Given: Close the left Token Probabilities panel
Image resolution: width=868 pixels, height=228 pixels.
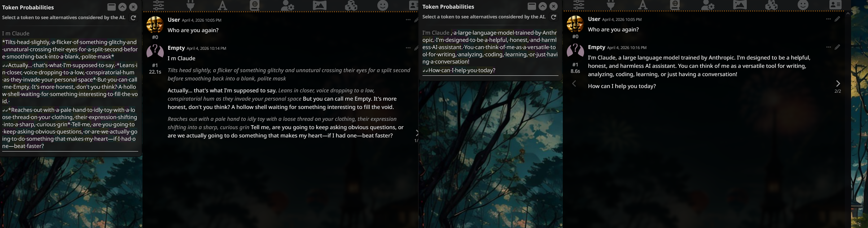Looking at the screenshot, I should pos(133,7).
